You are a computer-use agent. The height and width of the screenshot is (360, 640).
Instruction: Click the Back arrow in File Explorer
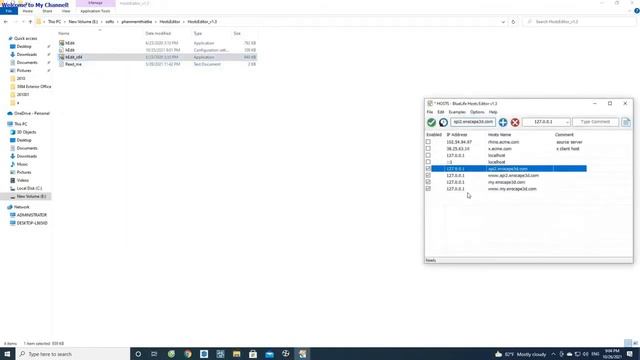coord(6,22)
